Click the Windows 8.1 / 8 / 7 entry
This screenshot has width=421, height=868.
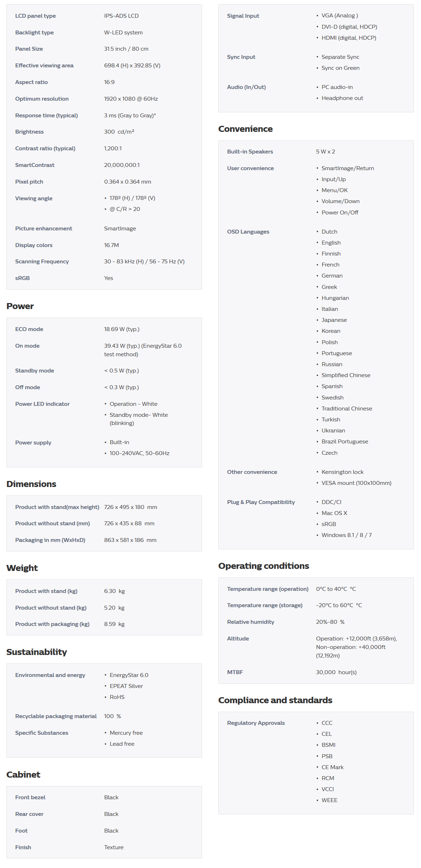(x=346, y=535)
